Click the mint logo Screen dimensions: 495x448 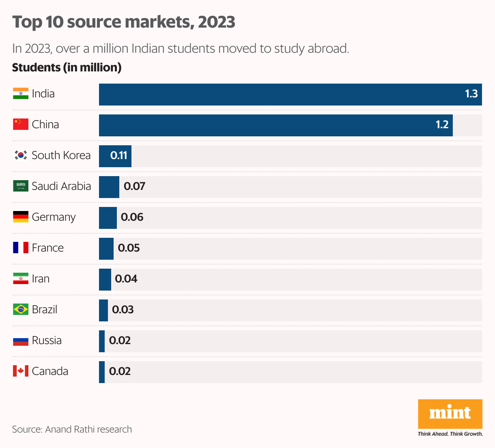pos(450,414)
